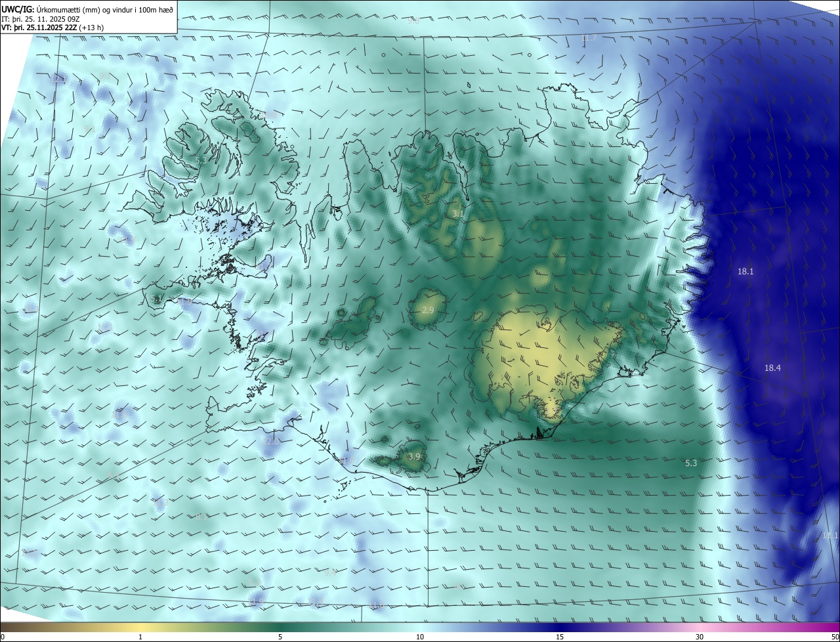Click the '5.3' value on the Westfjords peninsula
Image resolution: width=840 pixels, height=642 pixels.
[201, 160]
